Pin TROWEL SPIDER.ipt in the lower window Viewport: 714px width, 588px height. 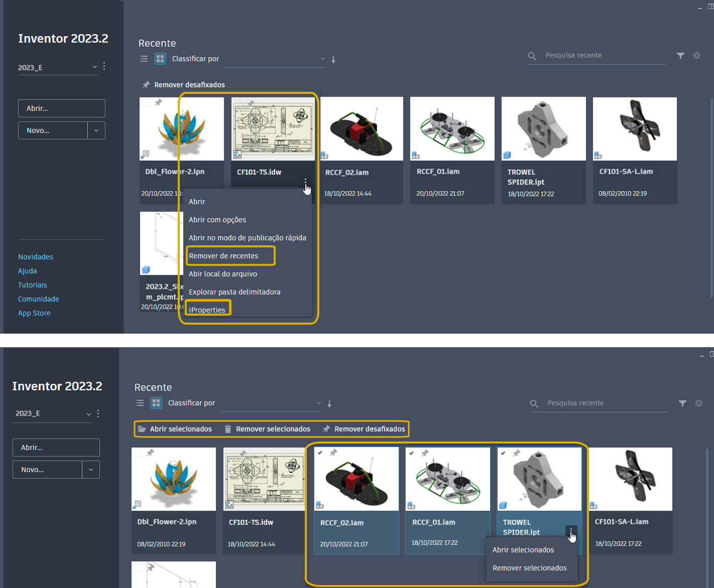point(516,453)
